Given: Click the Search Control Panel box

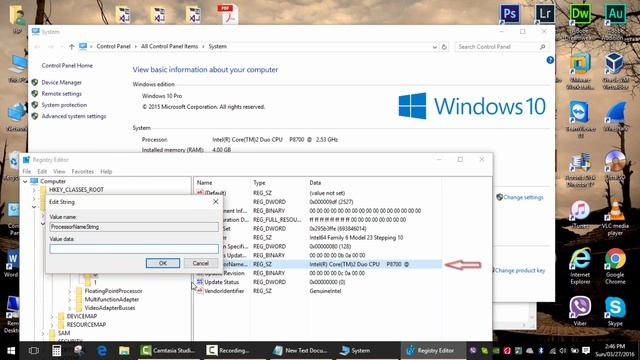Looking at the screenshot, I should [x=502, y=47].
